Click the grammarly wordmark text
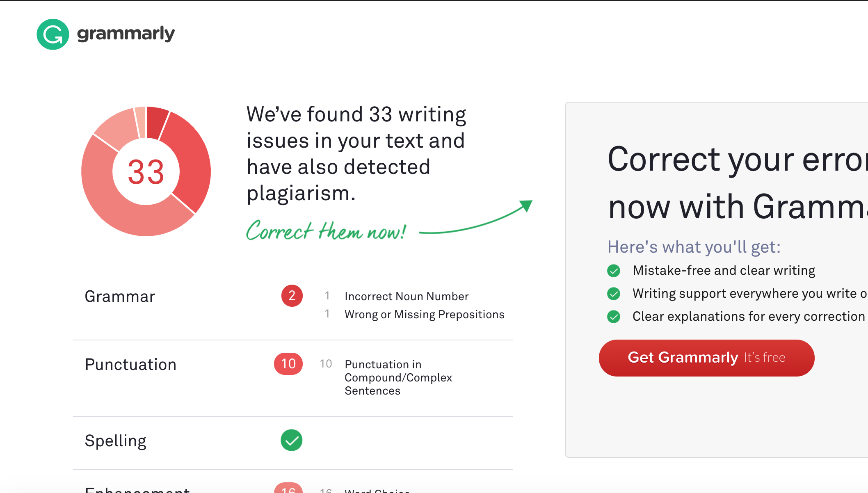 click(x=126, y=34)
